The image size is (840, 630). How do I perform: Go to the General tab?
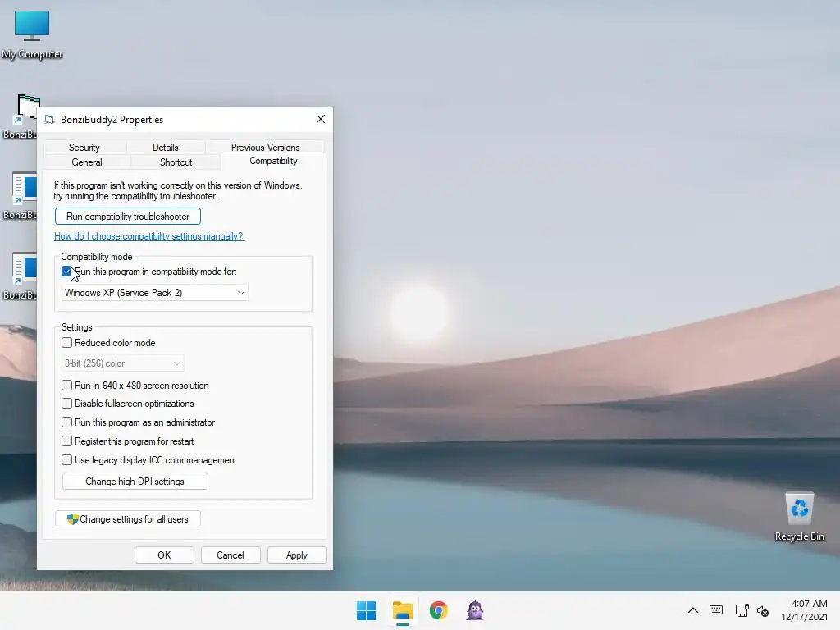[x=86, y=162]
